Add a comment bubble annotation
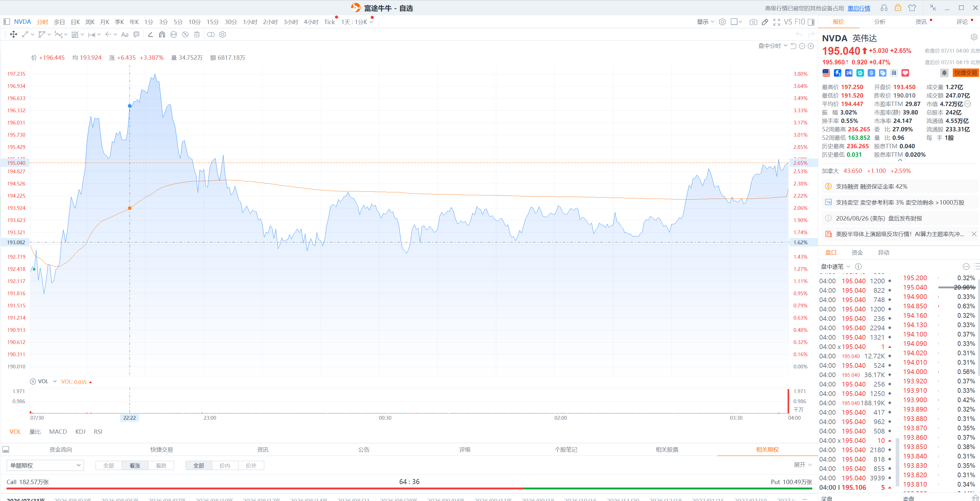Screen dimensions: 980x501 [136, 35]
